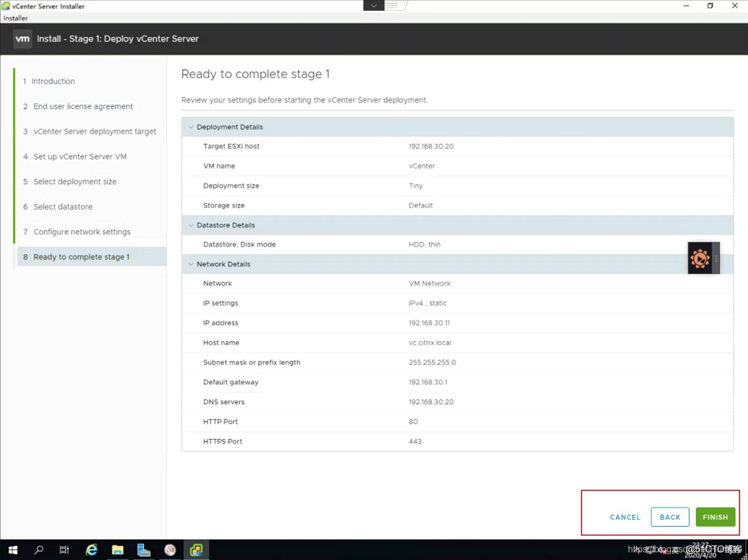This screenshot has width=748, height=560.
Task: Click the vm logo in header
Action: pos(23,39)
